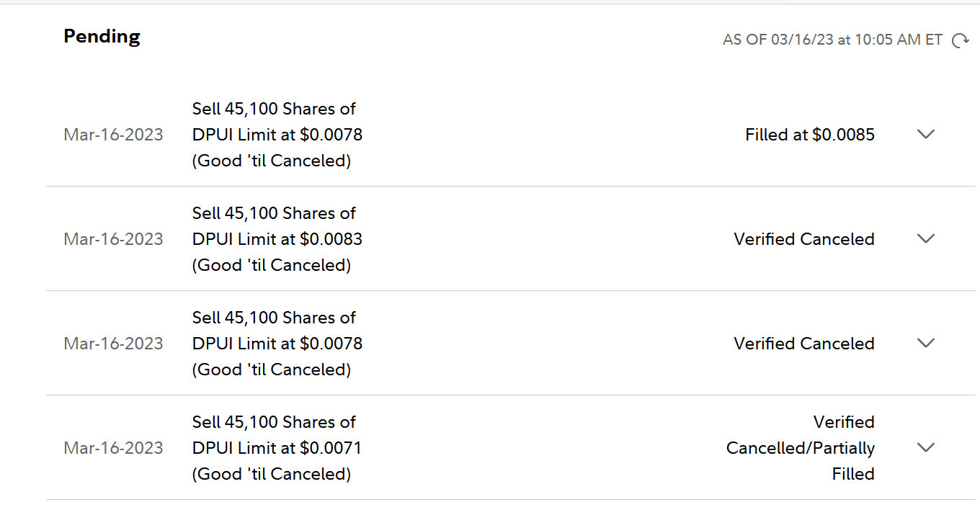
Task: Click 'Good 'til Canceled' in the $0.0071 order
Action: tap(272, 474)
